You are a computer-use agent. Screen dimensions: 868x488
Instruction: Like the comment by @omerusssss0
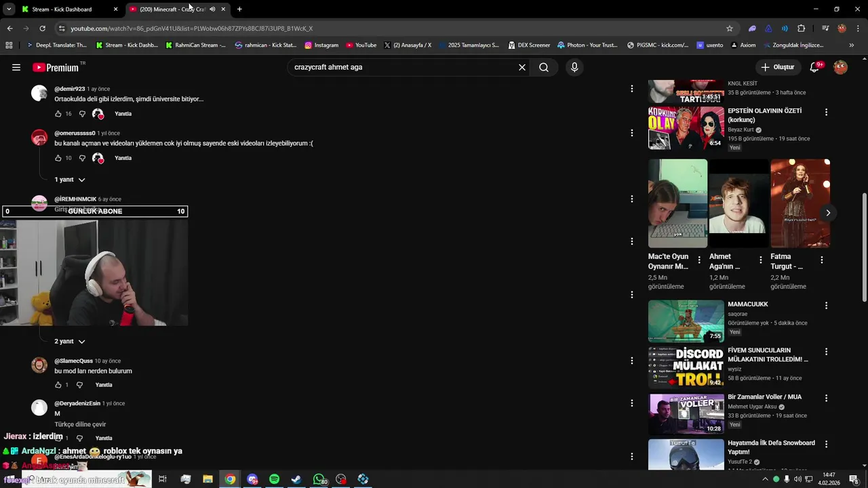[x=58, y=158]
